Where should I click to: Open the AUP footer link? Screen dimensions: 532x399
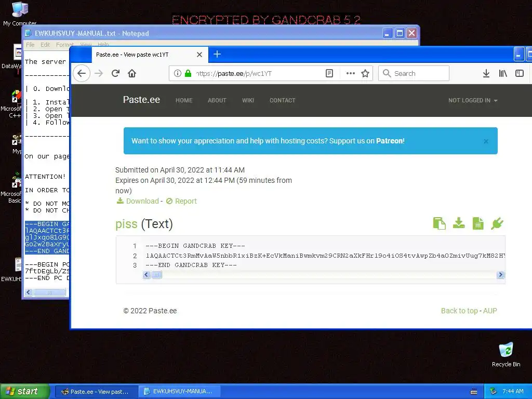tap(490, 311)
